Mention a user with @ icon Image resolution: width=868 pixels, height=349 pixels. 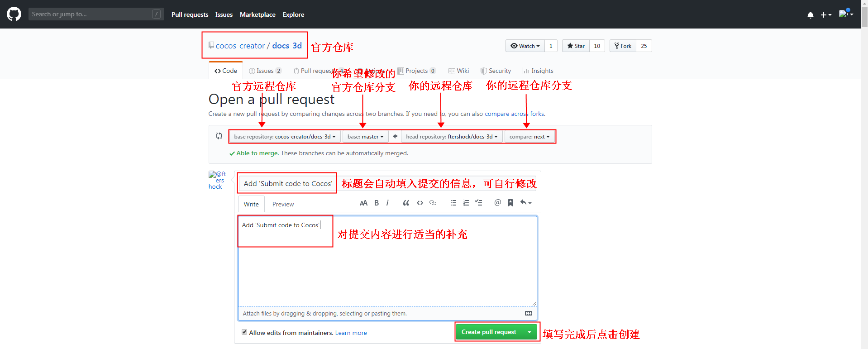click(498, 203)
